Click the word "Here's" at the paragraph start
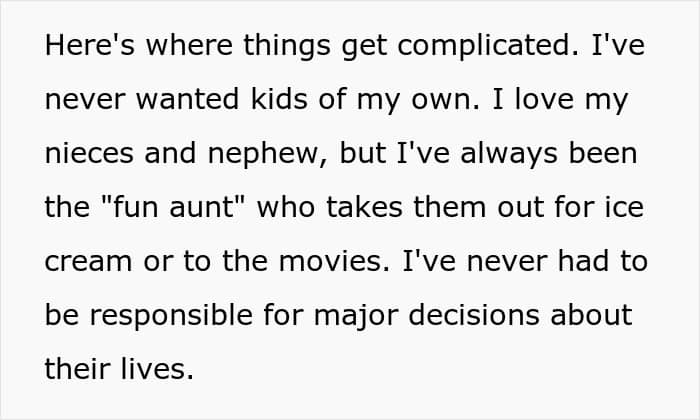This screenshot has width=700, height=420. [x=90, y=45]
